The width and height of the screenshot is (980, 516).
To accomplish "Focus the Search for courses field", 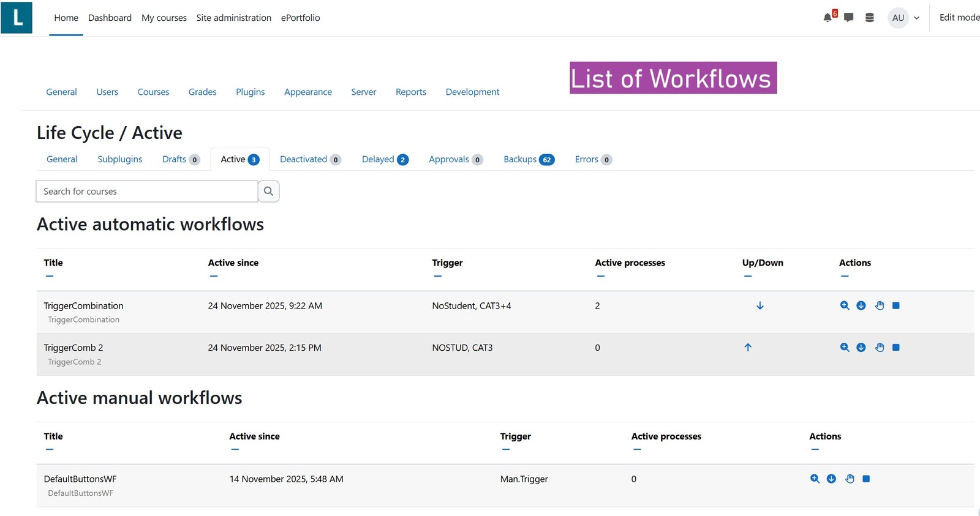I will pos(147,192).
